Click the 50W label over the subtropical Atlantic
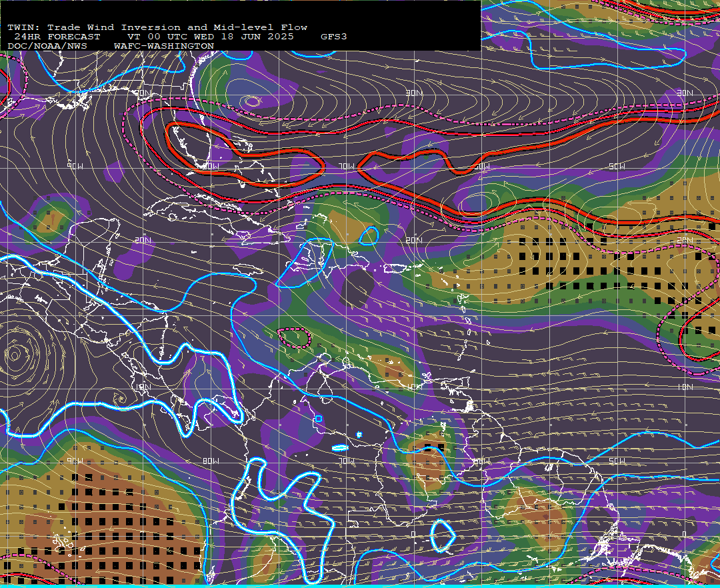 (617, 166)
